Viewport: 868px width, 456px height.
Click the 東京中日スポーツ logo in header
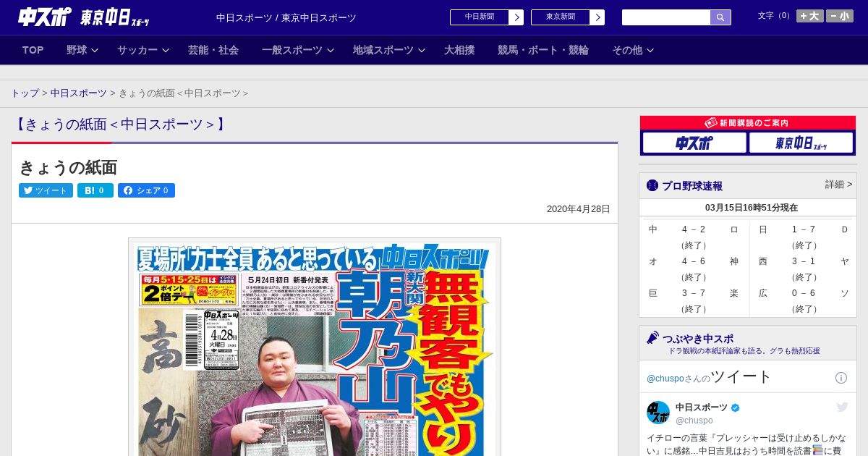pyautogui.click(x=115, y=17)
